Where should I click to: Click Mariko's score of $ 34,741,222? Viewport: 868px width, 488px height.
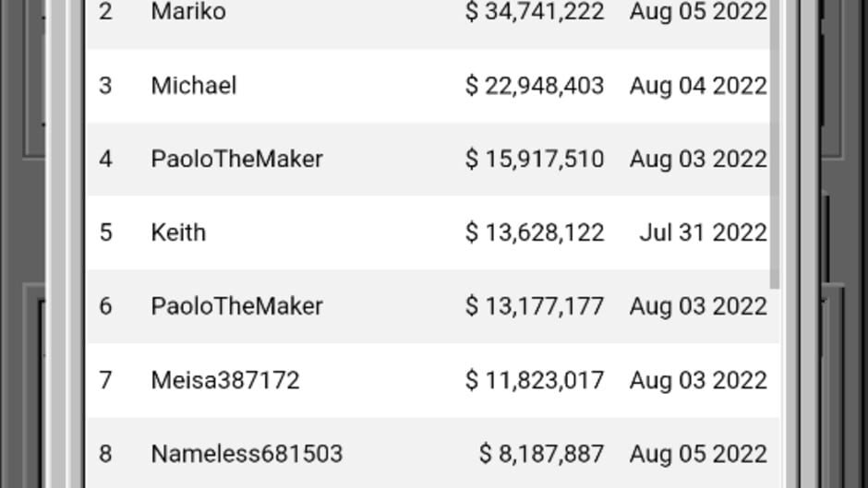click(535, 12)
